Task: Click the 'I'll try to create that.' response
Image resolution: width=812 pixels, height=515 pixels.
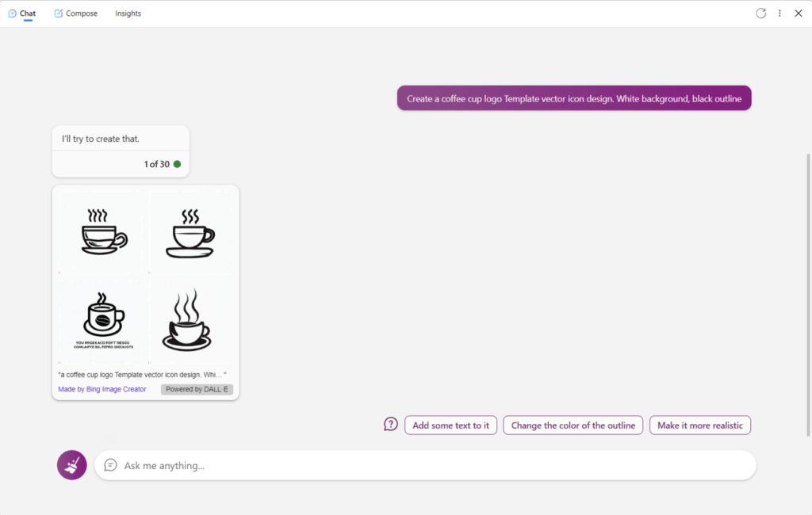Action: click(x=101, y=139)
